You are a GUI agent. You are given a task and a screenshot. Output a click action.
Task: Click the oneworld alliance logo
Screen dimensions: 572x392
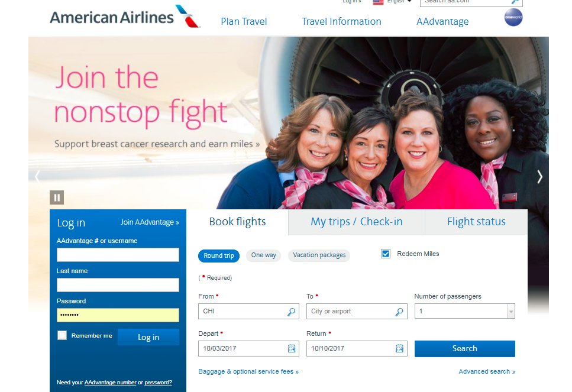(513, 17)
